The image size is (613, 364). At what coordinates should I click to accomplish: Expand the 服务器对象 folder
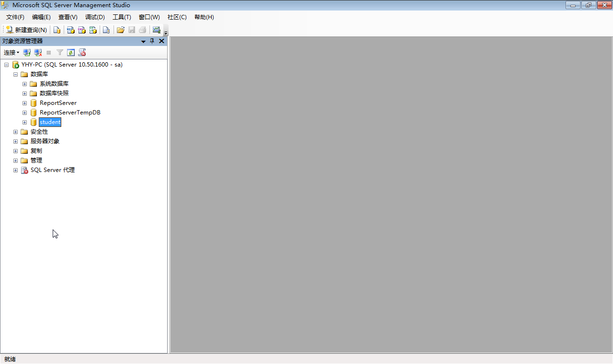[15, 141]
